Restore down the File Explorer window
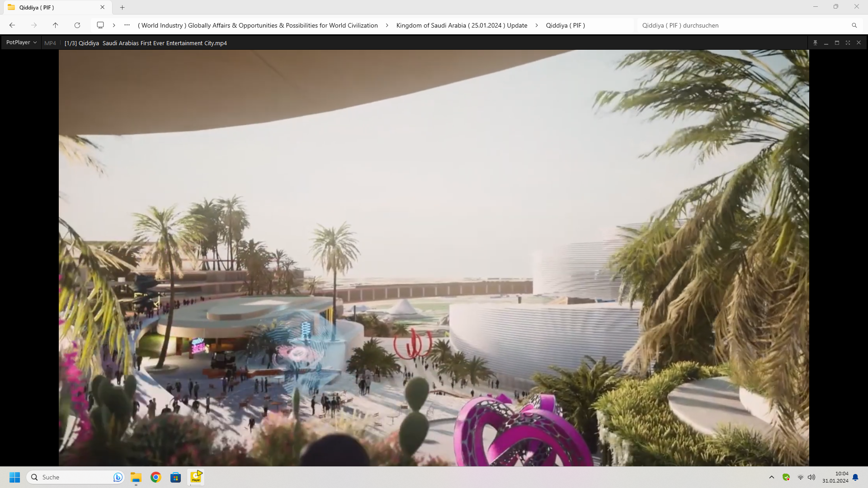 [836, 7]
